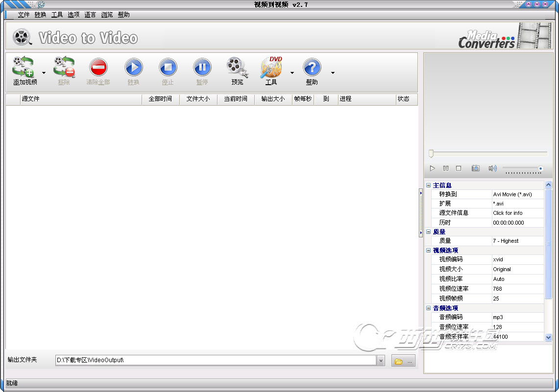The height and width of the screenshot is (392, 559).
Task: Collapse the 视频选项 section
Action: tap(429, 251)
